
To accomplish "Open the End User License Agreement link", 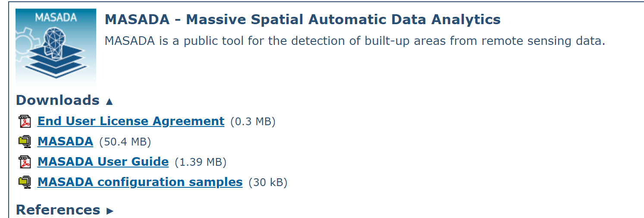I will 131,121.
